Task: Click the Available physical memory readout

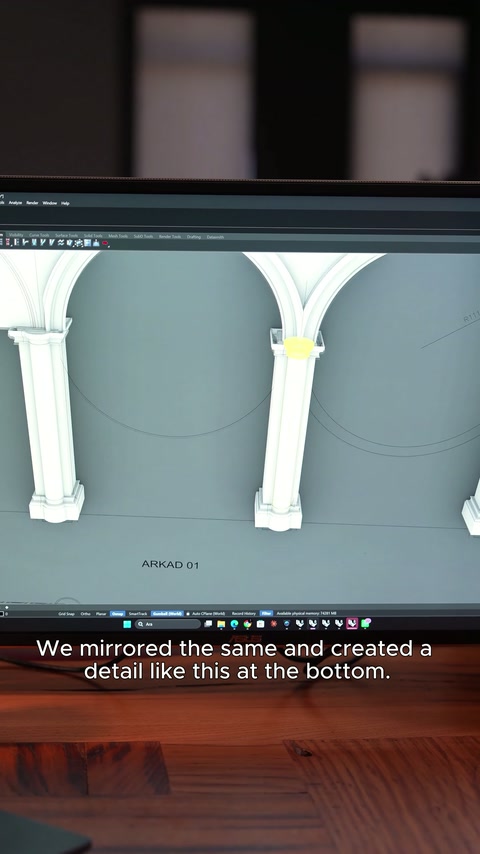Action: point(306,613)
